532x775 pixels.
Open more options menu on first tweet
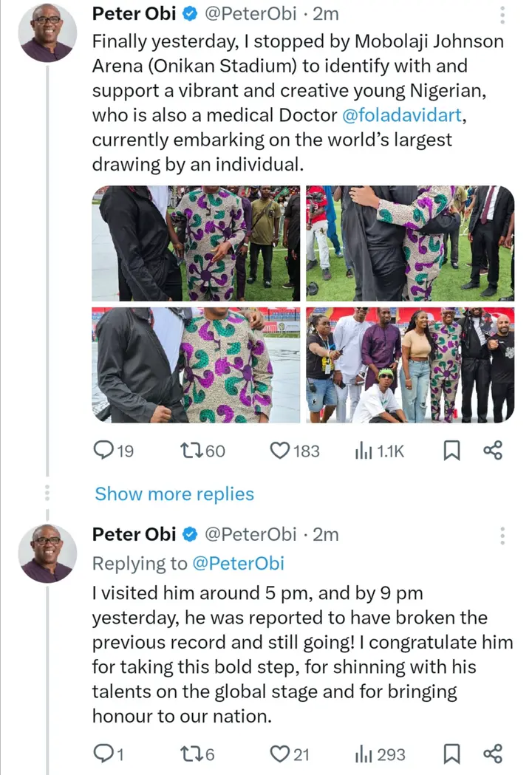pos(503,14)
